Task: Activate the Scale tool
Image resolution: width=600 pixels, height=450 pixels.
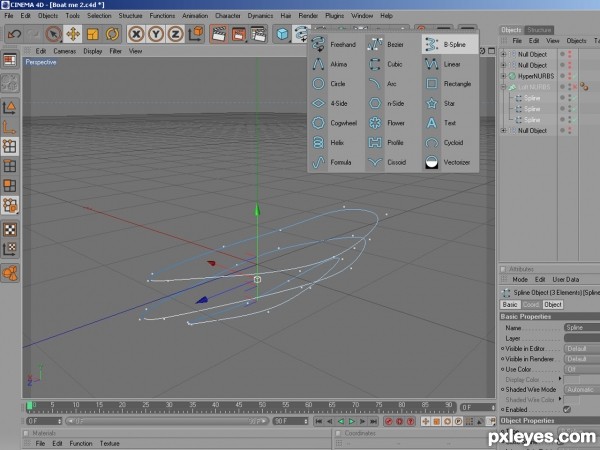Action: click(93, 34)
